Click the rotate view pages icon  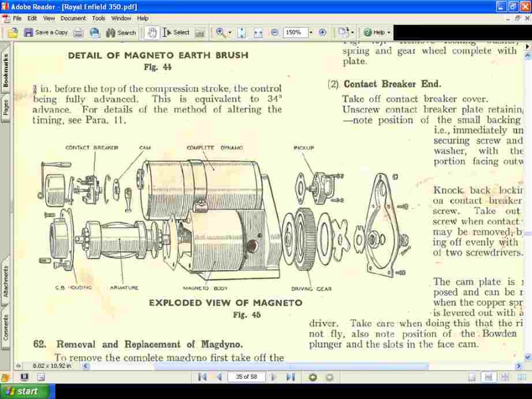[343, 32]
